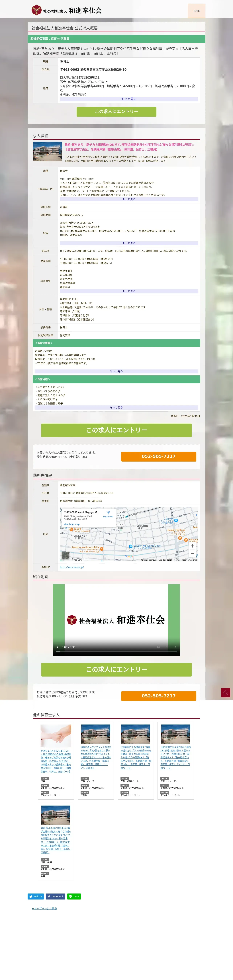
Task: Click address '〒463-0062 愛知県名古屋市守山区長栄20-10' in summary
Action: (x=93, y=70)
